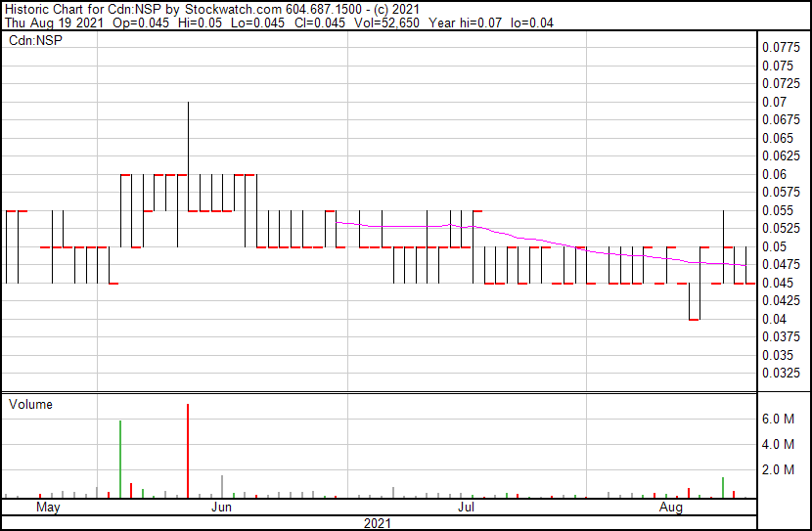Click the 0.0625 price axis label
812x531 pixels.
[781, 155]
